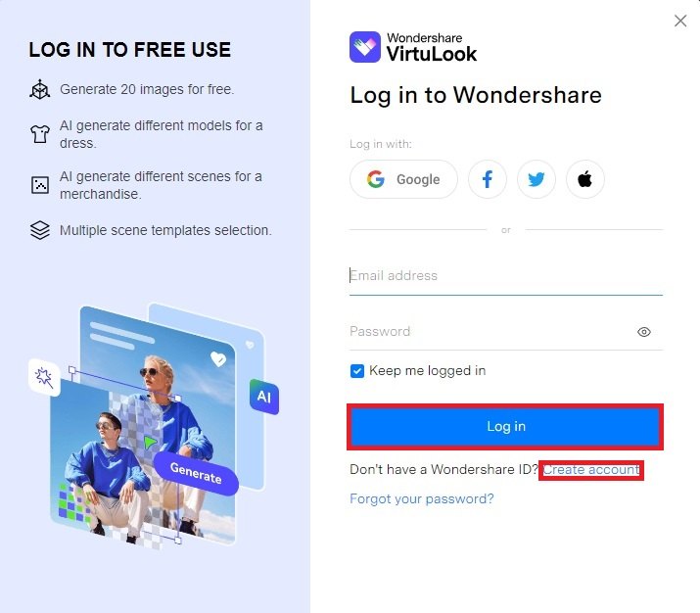
Task: Click the 3D cube icon beside Generate 20 images
Action: click(x=40, y=89)
